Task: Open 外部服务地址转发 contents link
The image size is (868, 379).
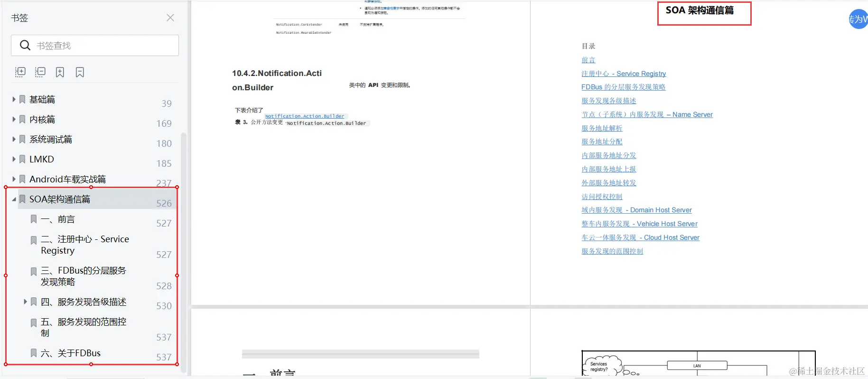Action: point(608,183)
